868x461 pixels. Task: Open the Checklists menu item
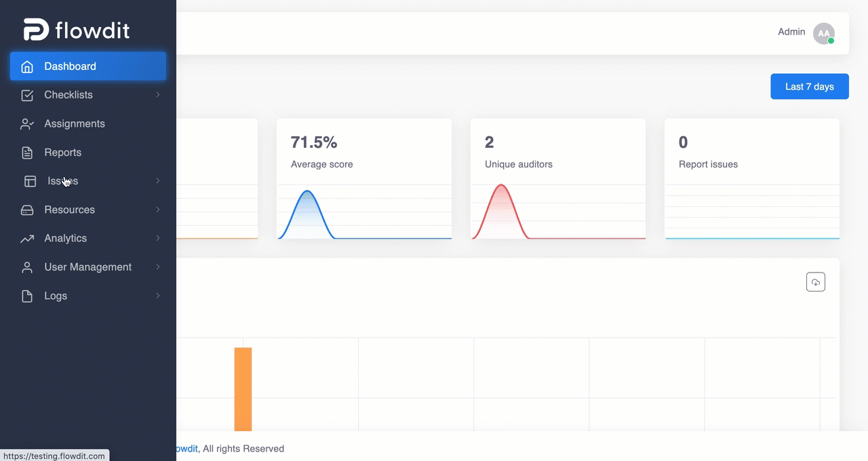88,95
